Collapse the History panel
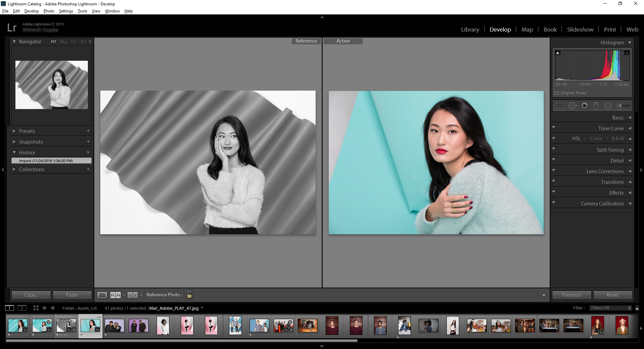This screenshot has height=349, width=644. coord(15,152)
